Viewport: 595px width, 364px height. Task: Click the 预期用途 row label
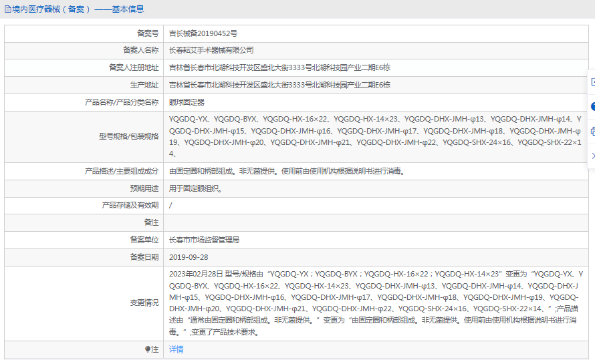144,188
